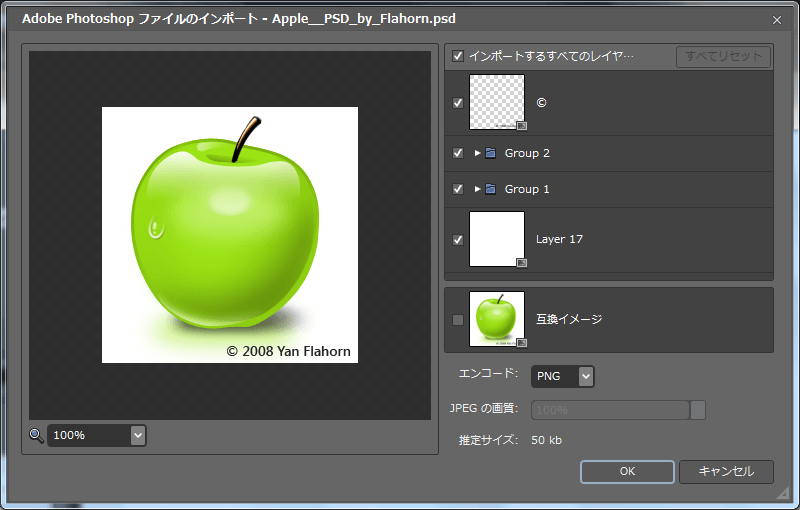Click the Group 1 label
This screenshot has width=800, height=510.
[527, 189]
